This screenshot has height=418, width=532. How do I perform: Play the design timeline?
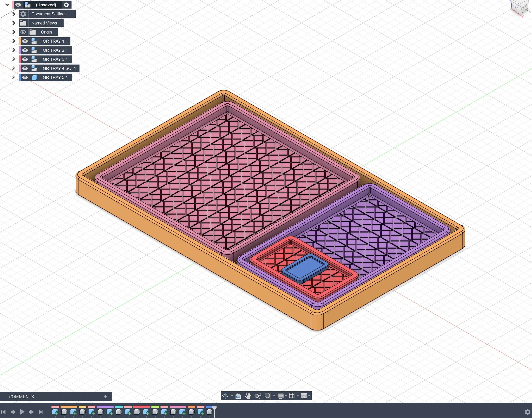pyautogui.click(x=23, y=411)
